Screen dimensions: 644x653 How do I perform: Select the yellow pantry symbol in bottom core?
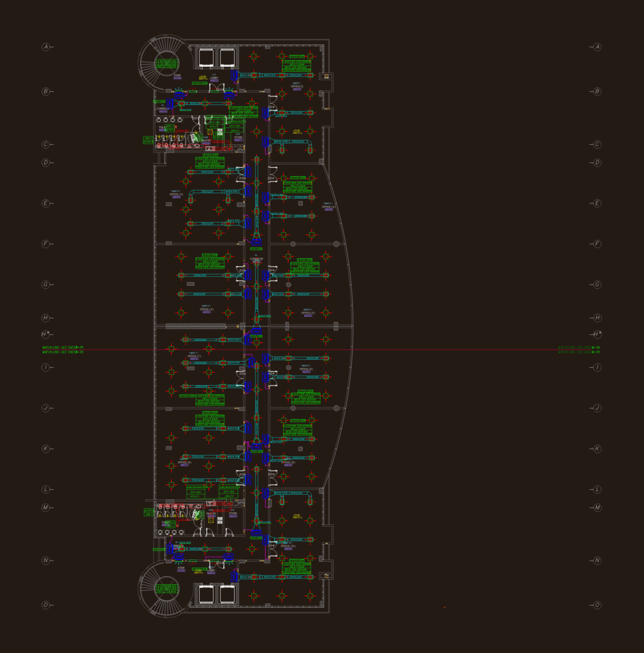coord(210,520)
